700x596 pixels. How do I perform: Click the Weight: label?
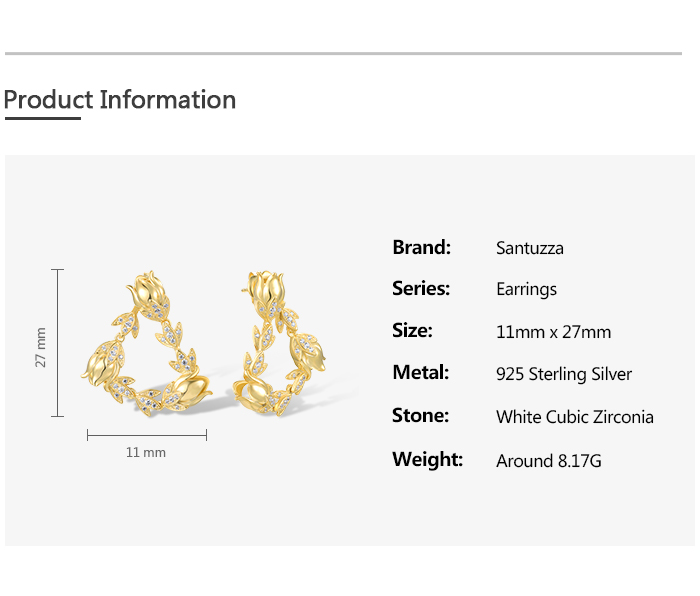[427, 460]
